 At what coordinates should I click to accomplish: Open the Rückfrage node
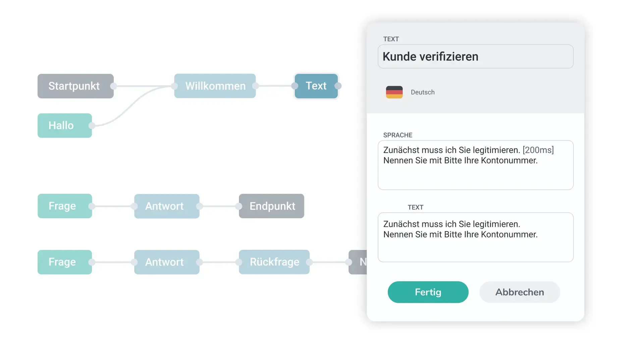[274, 262]
